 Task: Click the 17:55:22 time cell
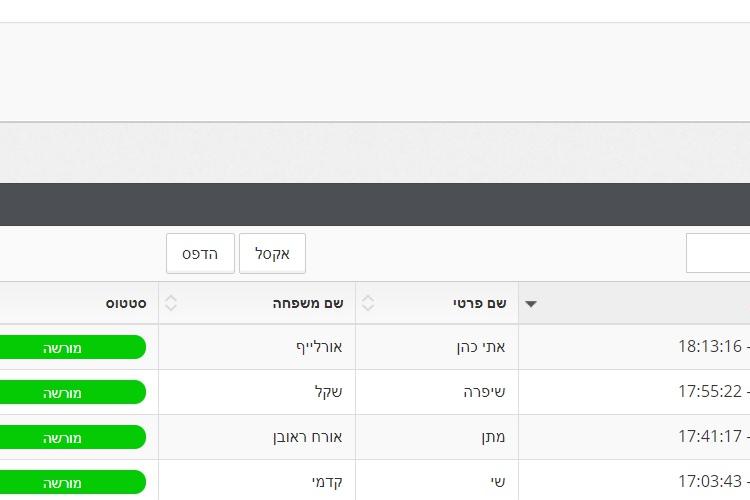tap(634, 392)
